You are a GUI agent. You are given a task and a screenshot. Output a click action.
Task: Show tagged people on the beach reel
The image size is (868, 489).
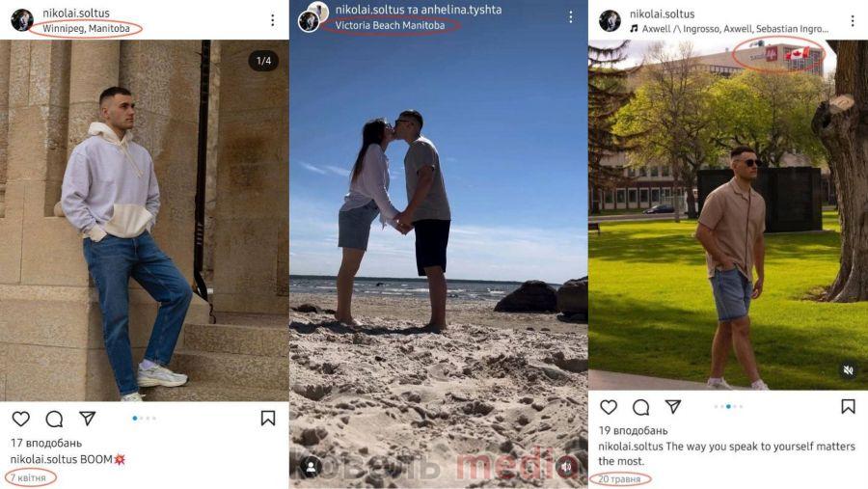[x=311, y=467]
